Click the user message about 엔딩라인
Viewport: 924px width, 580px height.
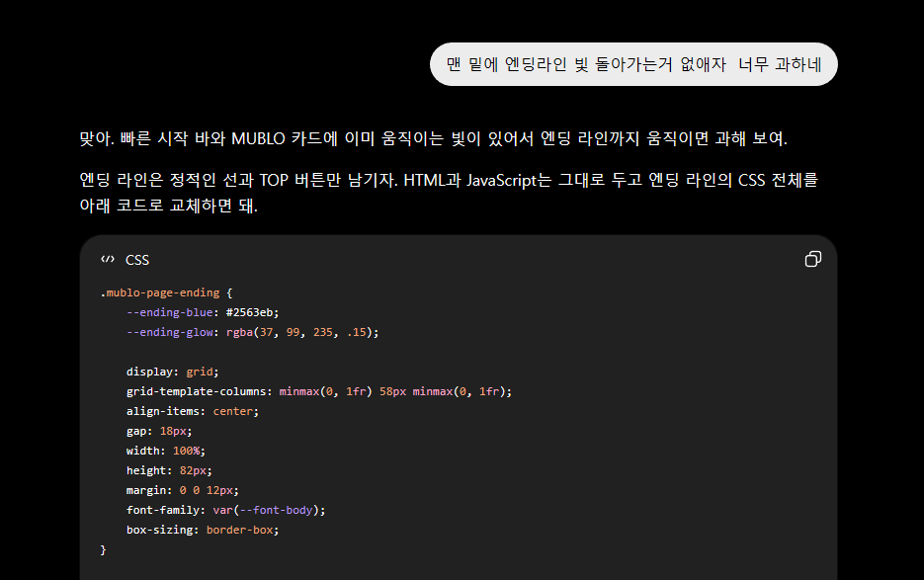(633, 64)
